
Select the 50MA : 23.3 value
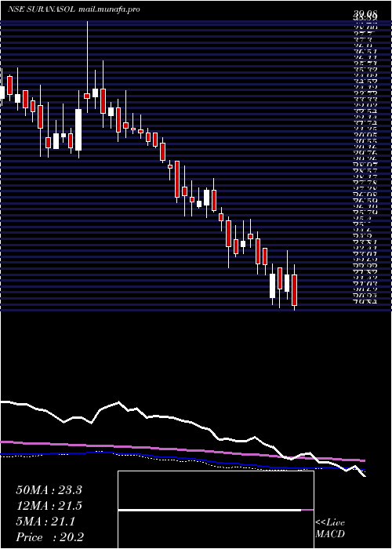point(49,490)
